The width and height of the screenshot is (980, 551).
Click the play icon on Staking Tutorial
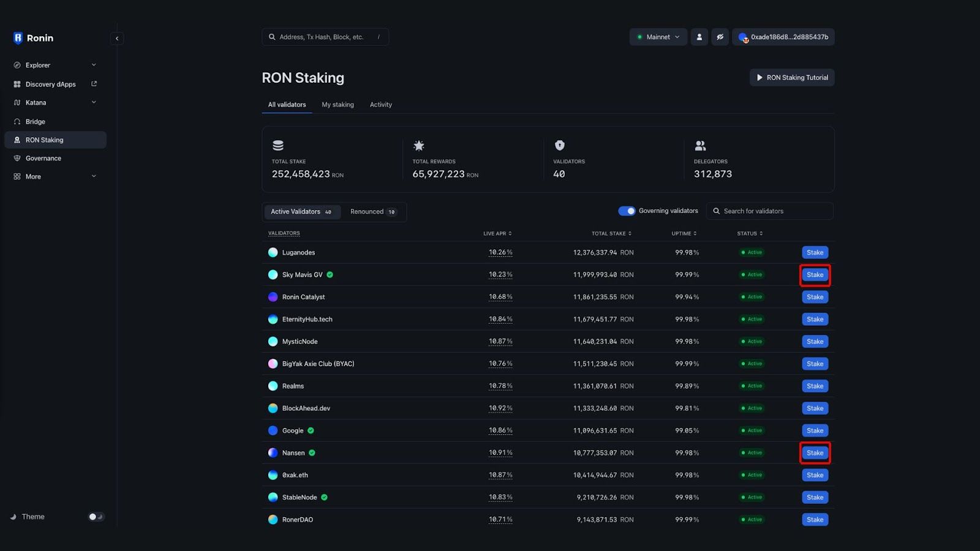click(x=759, y=78)
